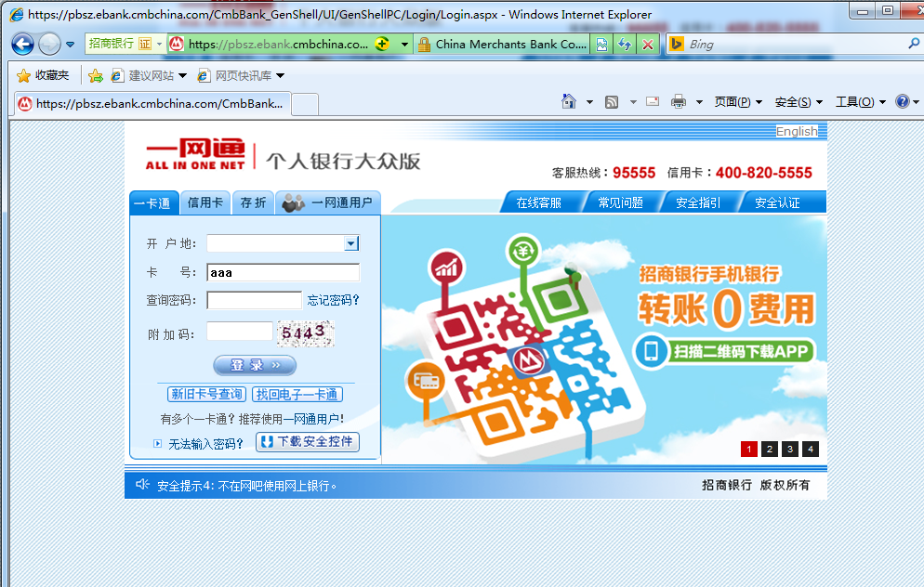
Task: Open the recent pages history dropdown arrow
Action: [70, 45]
